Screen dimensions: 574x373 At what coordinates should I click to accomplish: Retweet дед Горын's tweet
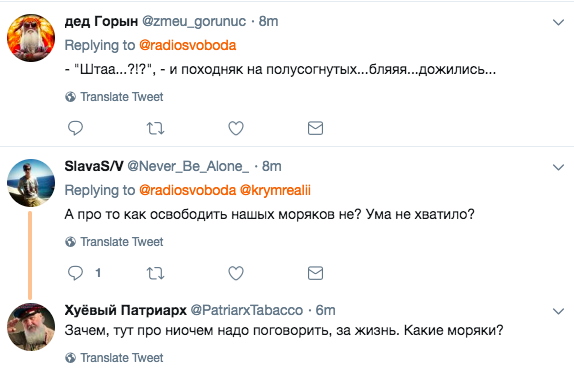[x=156, y=128]
